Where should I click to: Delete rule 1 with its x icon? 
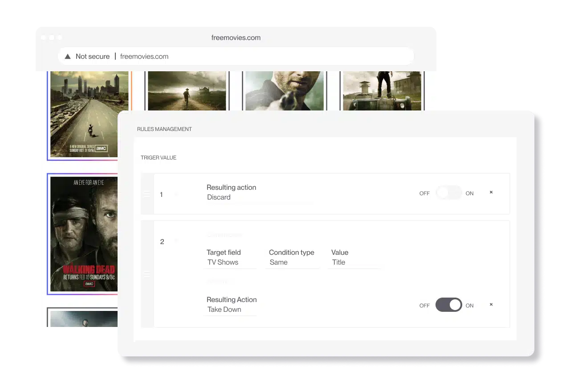tap(491, 192)
